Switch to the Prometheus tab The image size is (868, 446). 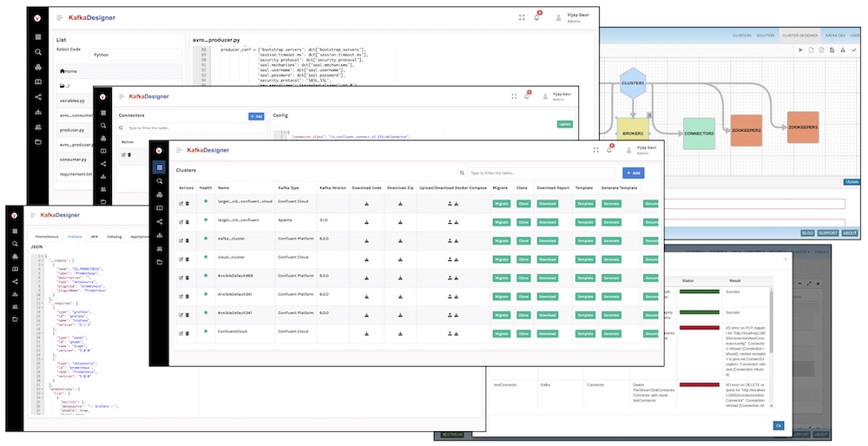45,236
